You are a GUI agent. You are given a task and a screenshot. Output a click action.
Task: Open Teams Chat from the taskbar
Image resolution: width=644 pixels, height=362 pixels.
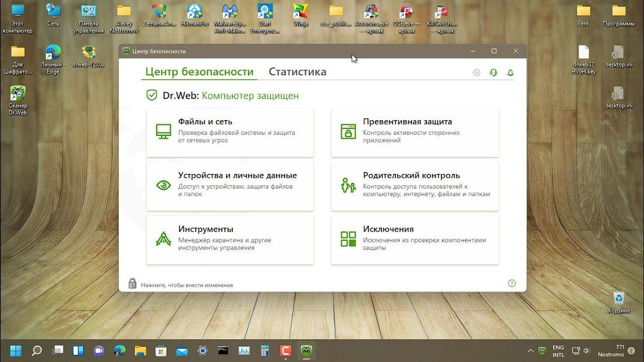tap(99, 350)
